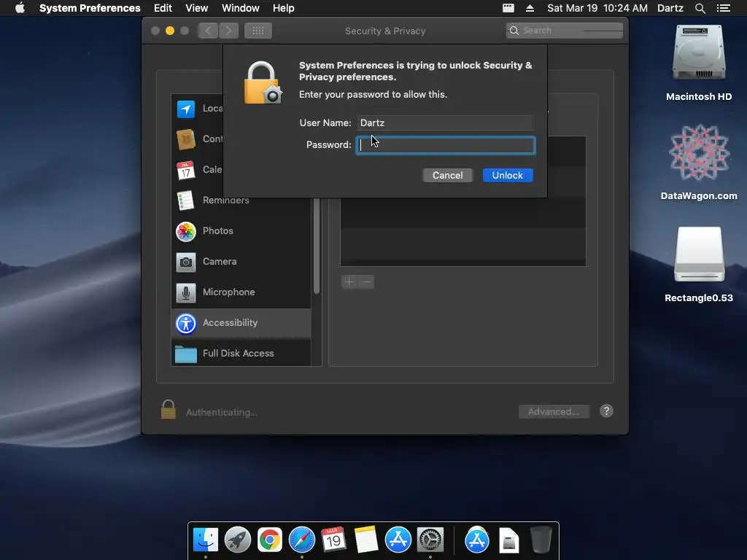Click the Camera icon in sidebar

click(186, 262)
